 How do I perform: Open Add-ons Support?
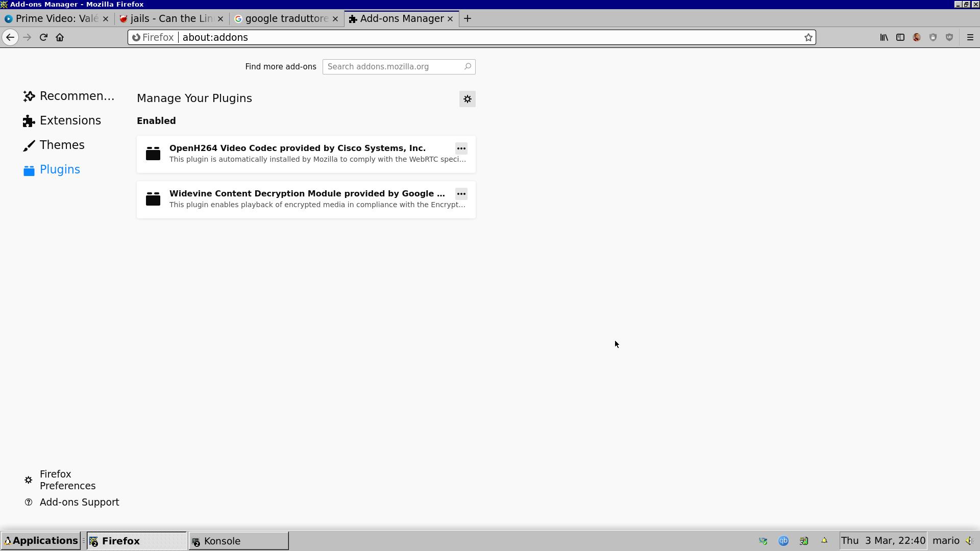coord(79,502)
